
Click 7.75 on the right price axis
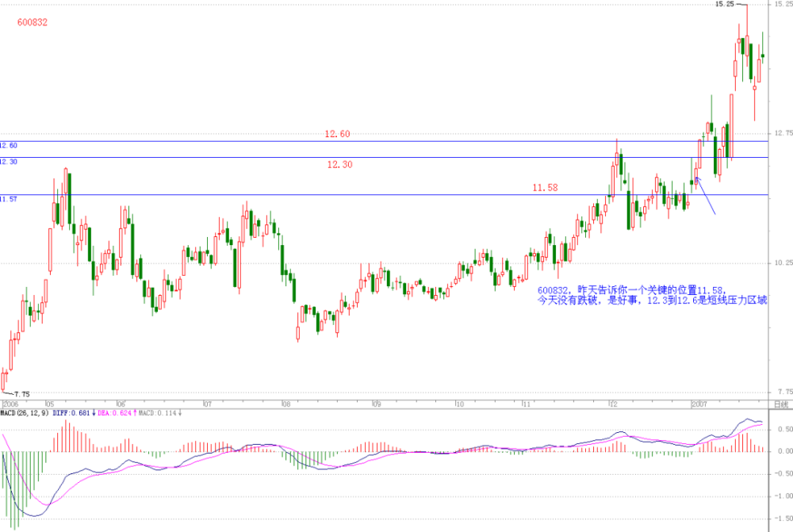pos(785,392)
